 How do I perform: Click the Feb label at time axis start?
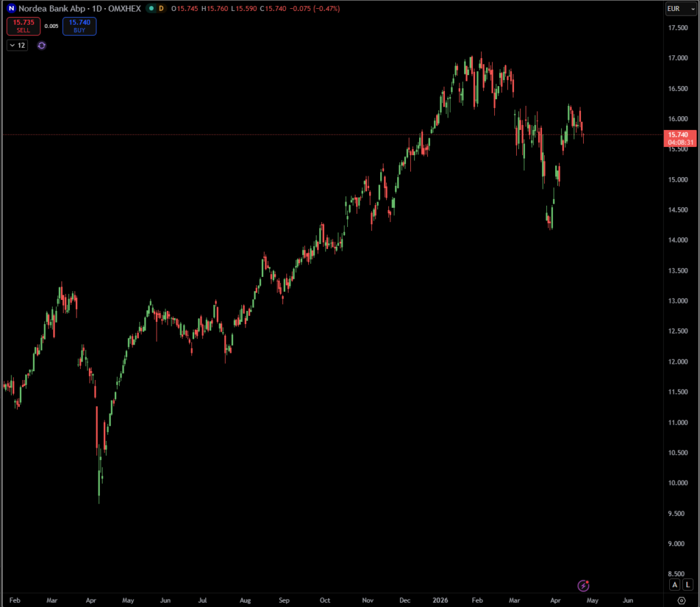point(15,600)
